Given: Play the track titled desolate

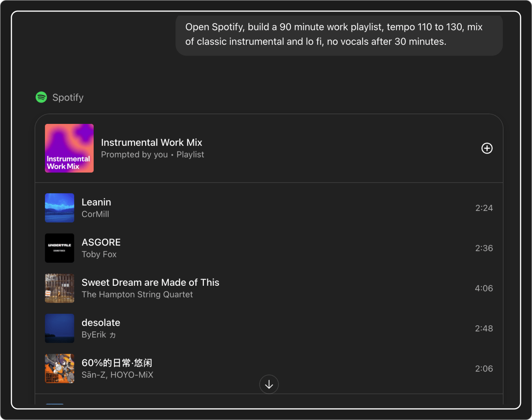Looking at the screenshot, I should pyautogui.click(x=101, y=323).
